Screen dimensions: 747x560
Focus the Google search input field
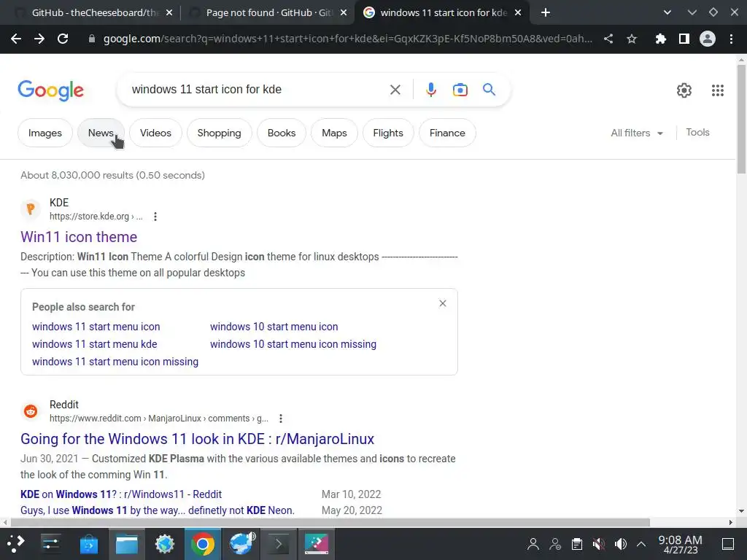(258, 90)
